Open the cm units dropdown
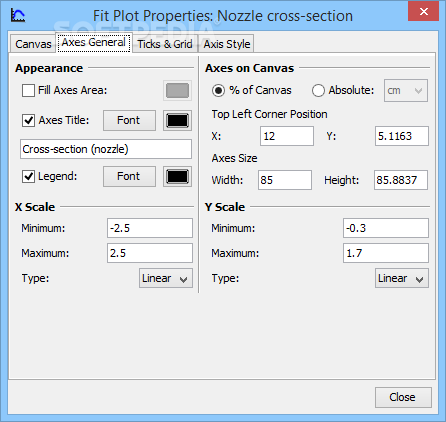 406,90
